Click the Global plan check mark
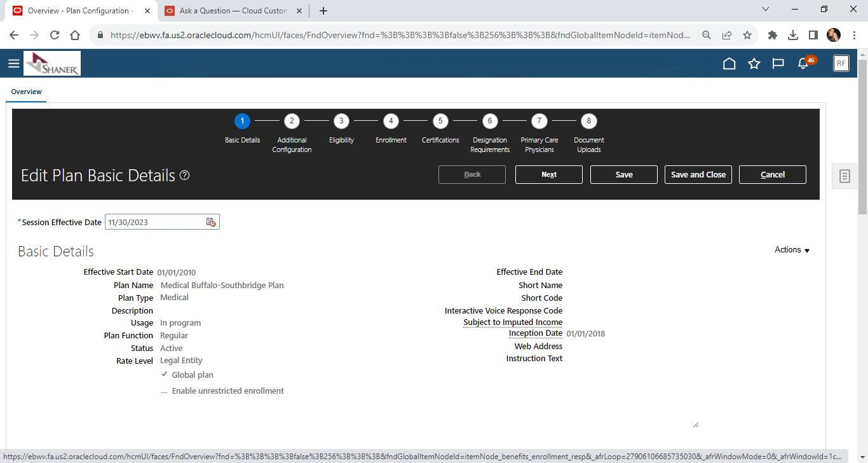This screenshot has width=868, height=463. pos(165,374)
